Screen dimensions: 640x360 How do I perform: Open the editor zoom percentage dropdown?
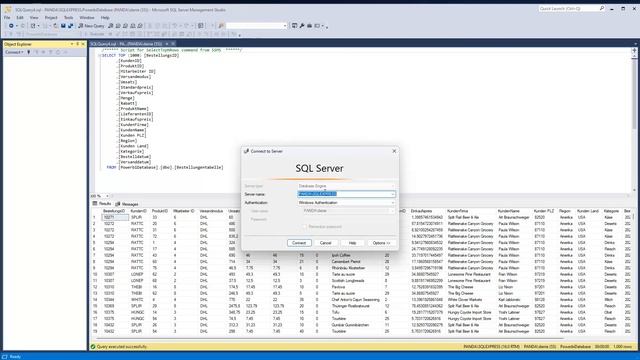click(107, 196)
